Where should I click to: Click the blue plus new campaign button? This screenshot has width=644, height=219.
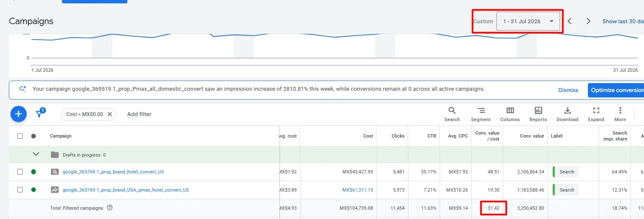click(19, 114)
